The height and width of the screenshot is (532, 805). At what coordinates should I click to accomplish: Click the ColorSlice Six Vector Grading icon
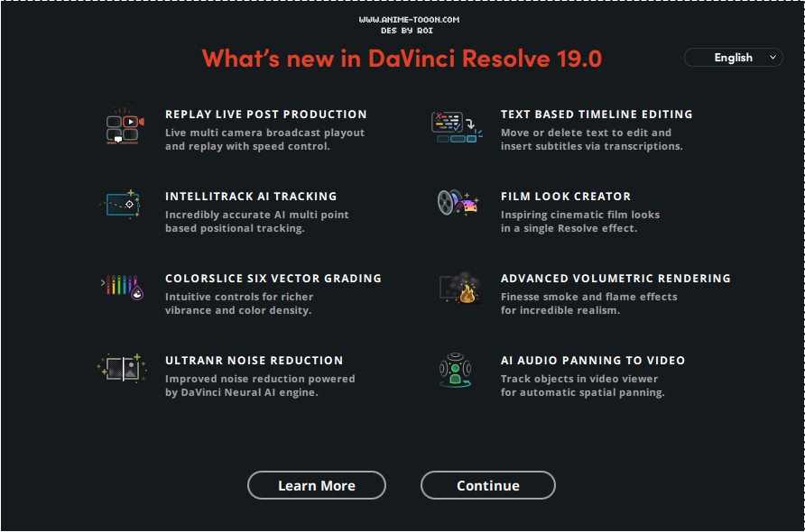click(x=122, y=287)
